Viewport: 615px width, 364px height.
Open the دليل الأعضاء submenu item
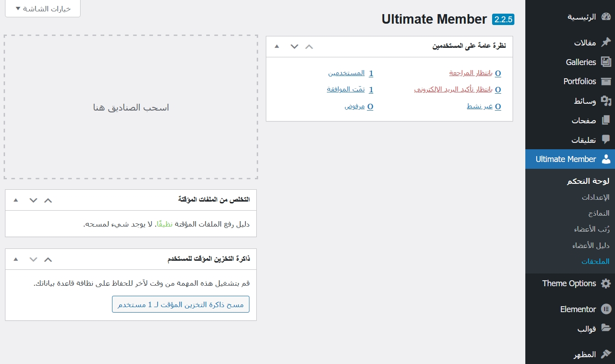point(591,245)
